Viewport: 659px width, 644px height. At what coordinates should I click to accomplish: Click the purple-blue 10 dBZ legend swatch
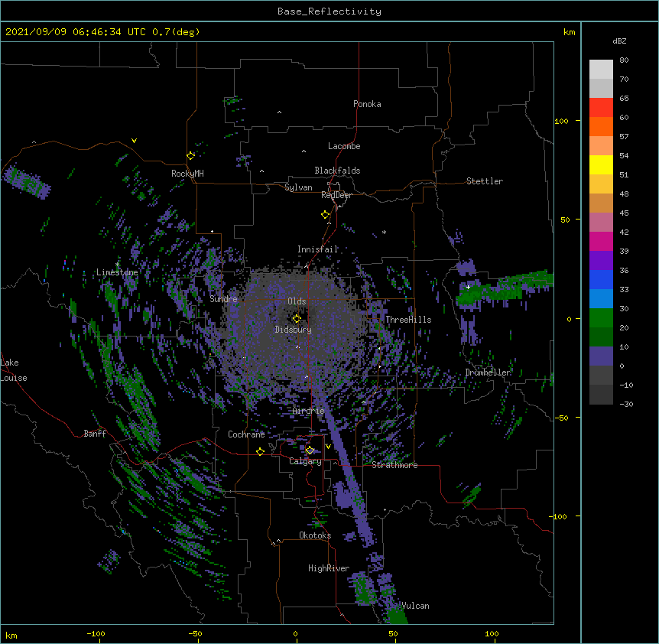point(601,356)
